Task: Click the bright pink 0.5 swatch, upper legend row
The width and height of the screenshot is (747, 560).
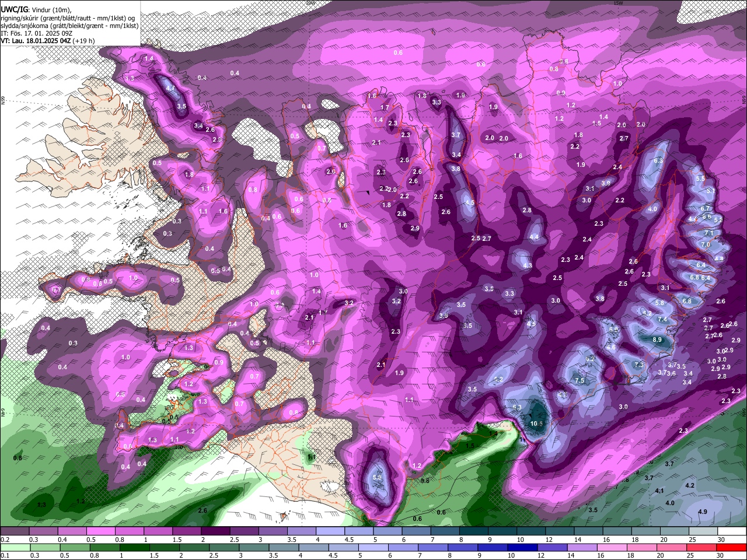Action: pos(100,531)
